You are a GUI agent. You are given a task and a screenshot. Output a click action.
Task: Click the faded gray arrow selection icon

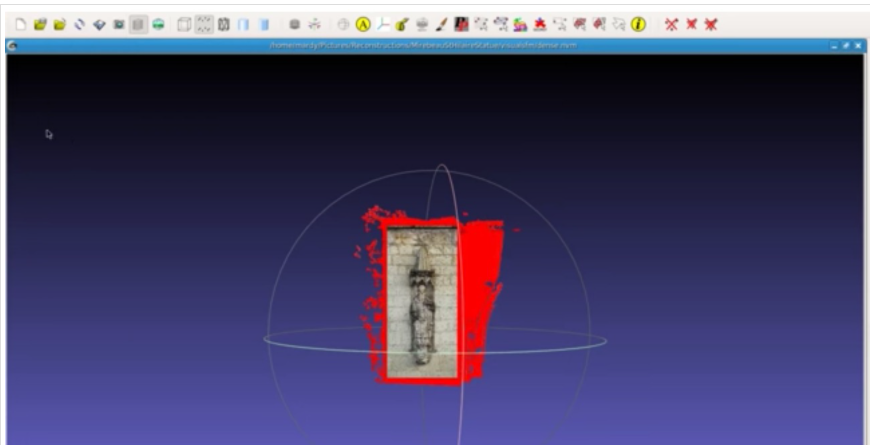[x=619, y=24]
